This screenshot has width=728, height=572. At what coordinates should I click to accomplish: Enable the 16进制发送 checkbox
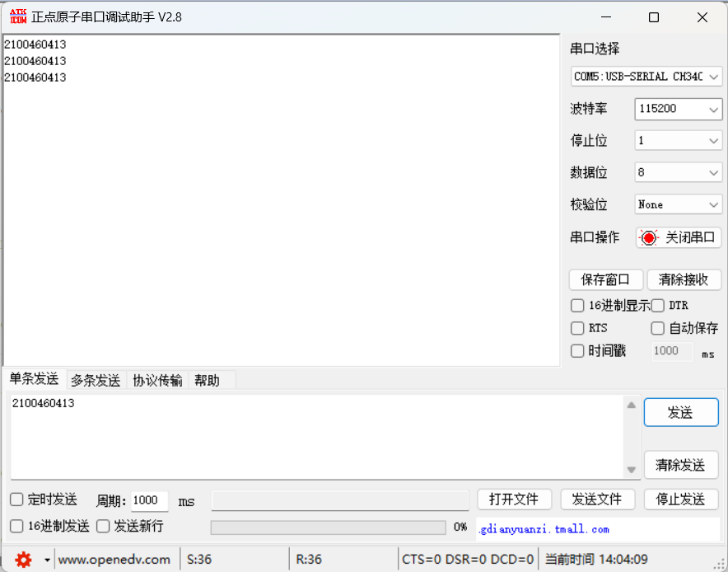tap(16, 527)
